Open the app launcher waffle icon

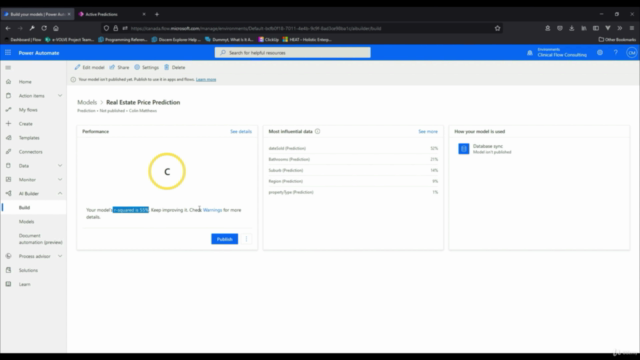click(x=8, y=53)
